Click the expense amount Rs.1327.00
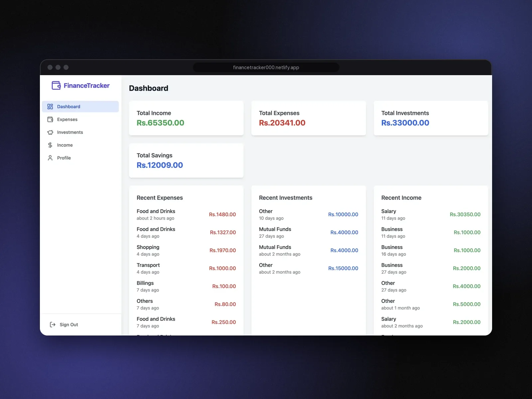 [x=223, y=232]
